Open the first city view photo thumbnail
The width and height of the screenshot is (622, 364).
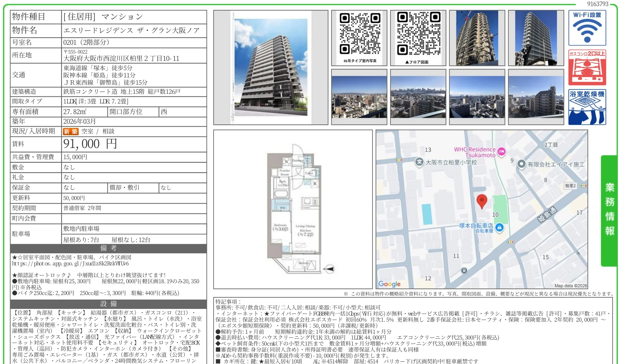359,97
